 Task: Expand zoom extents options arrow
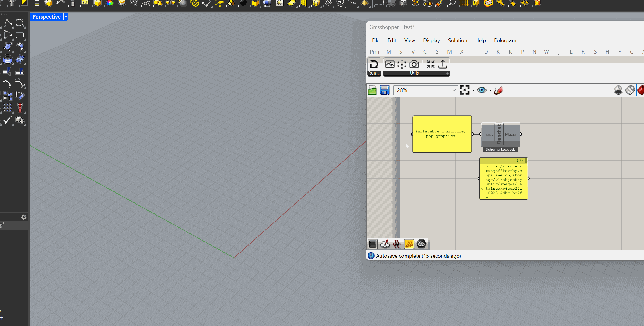(x=474, y=90)
